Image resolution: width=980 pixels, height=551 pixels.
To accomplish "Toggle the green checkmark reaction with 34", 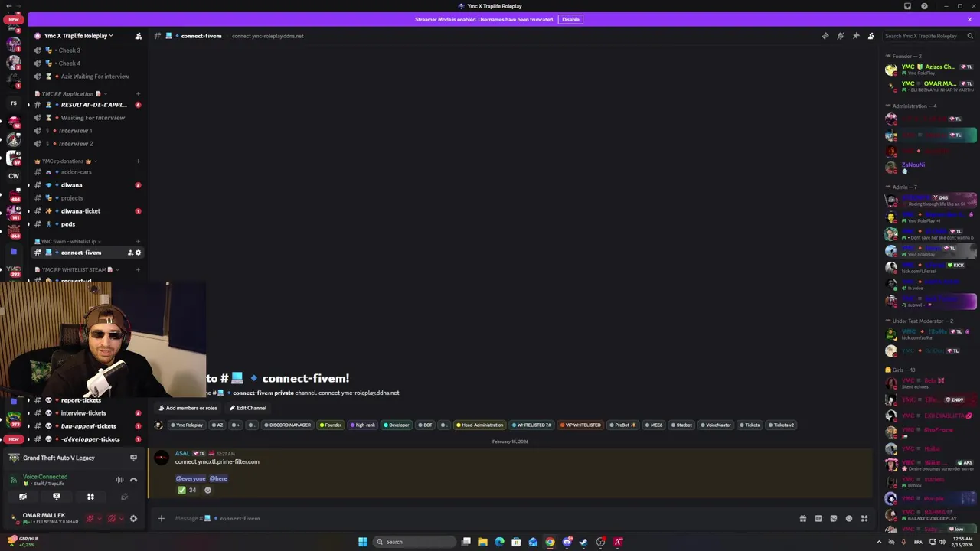I will (187, 490).
